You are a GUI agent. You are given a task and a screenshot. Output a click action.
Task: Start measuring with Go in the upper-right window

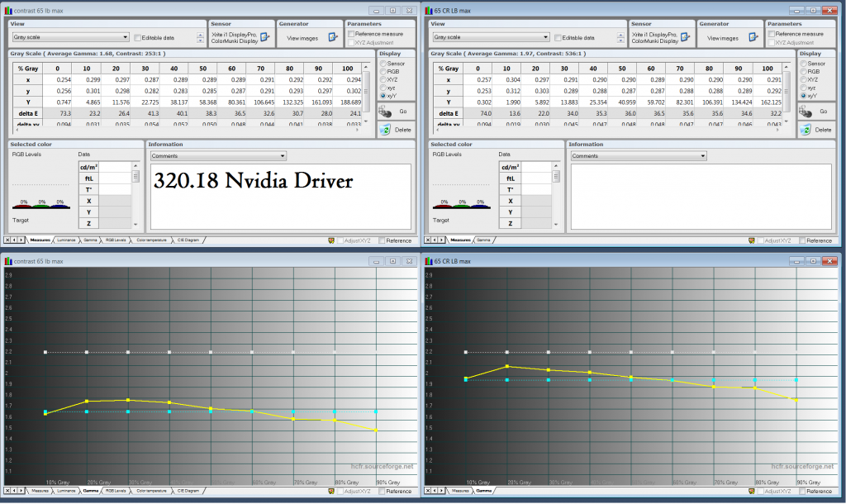816,112
